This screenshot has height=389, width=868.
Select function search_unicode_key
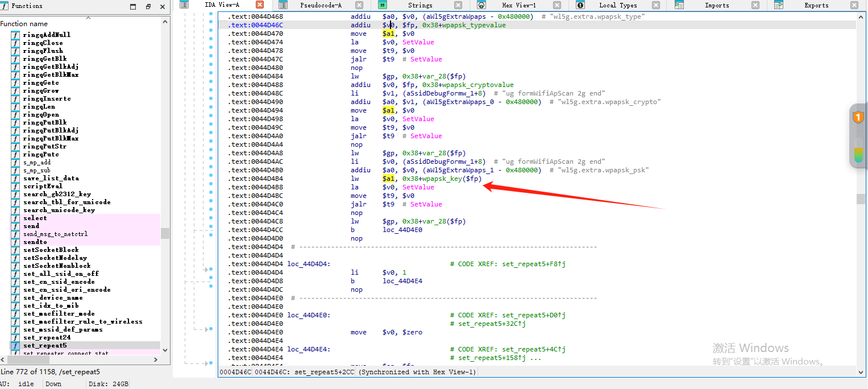(x=59, y=210)
